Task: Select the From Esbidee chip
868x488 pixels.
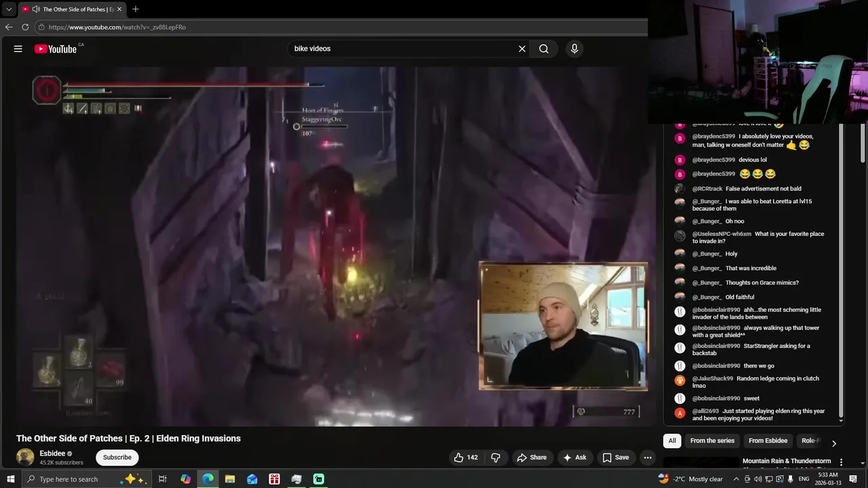Action: 768,441
